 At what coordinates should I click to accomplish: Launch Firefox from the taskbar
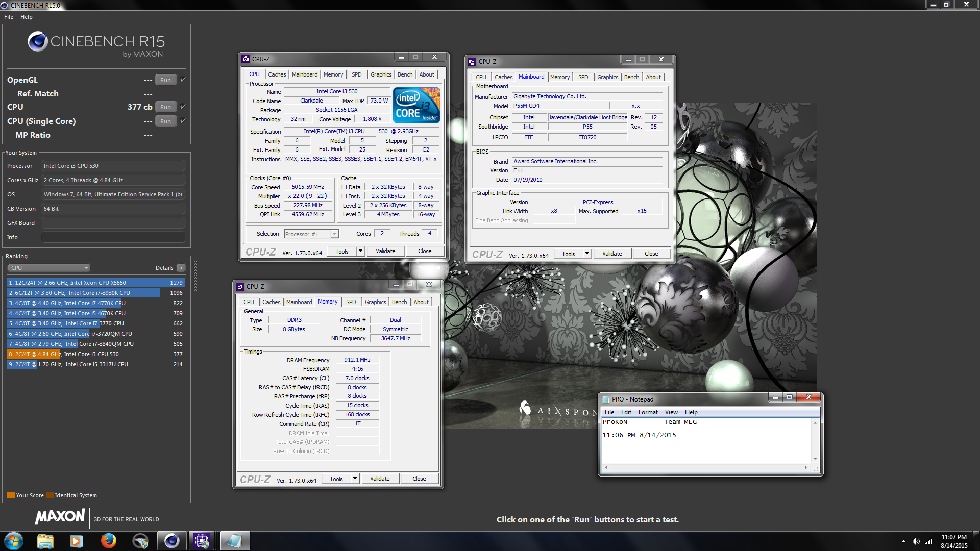click(x=108, y=541)
